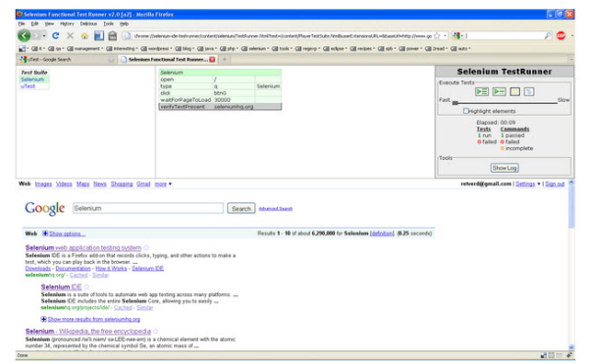The height and width of the screenshot is (364, 589).
Task: Open the Edit menu
Action: [x=34, y=24]
